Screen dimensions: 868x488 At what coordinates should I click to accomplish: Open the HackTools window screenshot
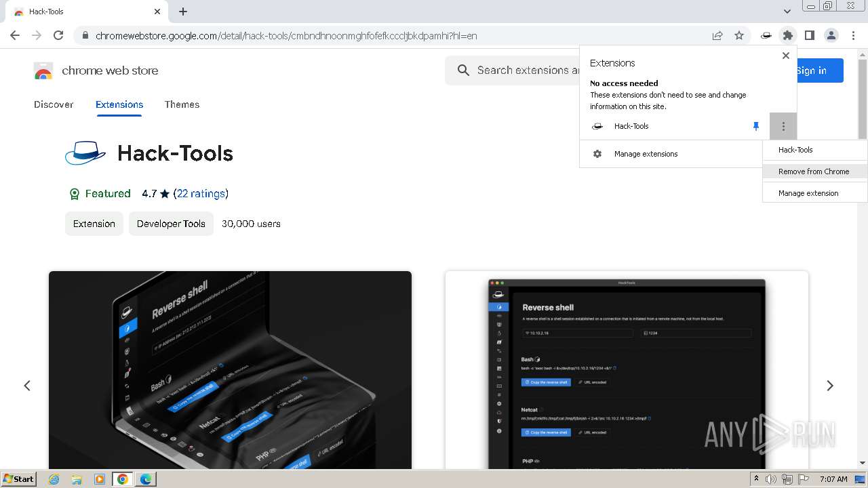(627, 370)
